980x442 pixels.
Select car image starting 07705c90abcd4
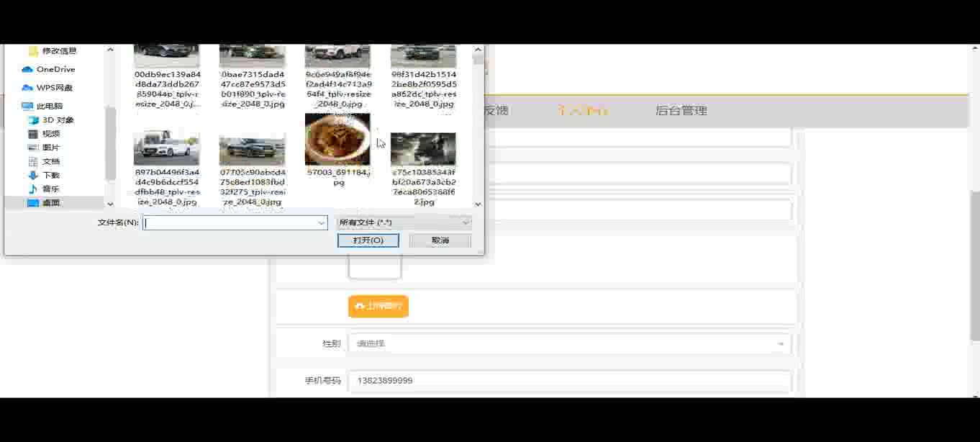click(x=253, y=168)
